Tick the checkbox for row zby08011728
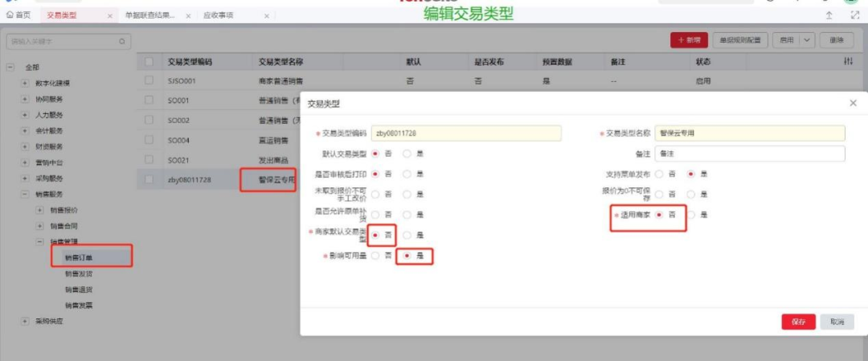Image resolution: width=868 pixels, height=361 pixels. [x=149, y=178]
